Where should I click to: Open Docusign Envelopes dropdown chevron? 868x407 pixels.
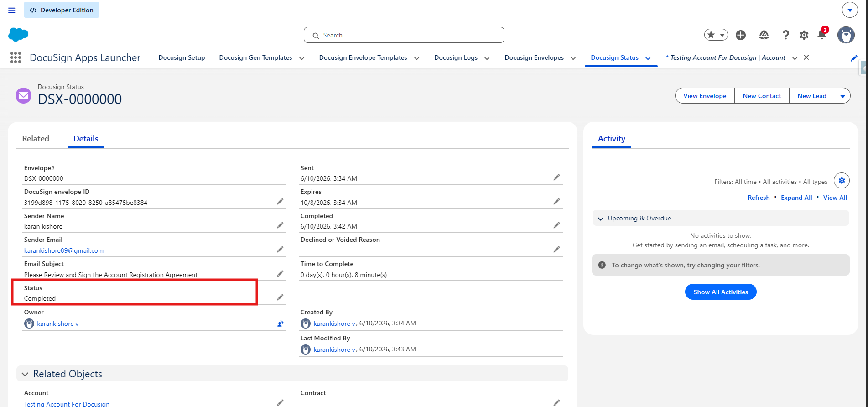click(x=573, y=58)
